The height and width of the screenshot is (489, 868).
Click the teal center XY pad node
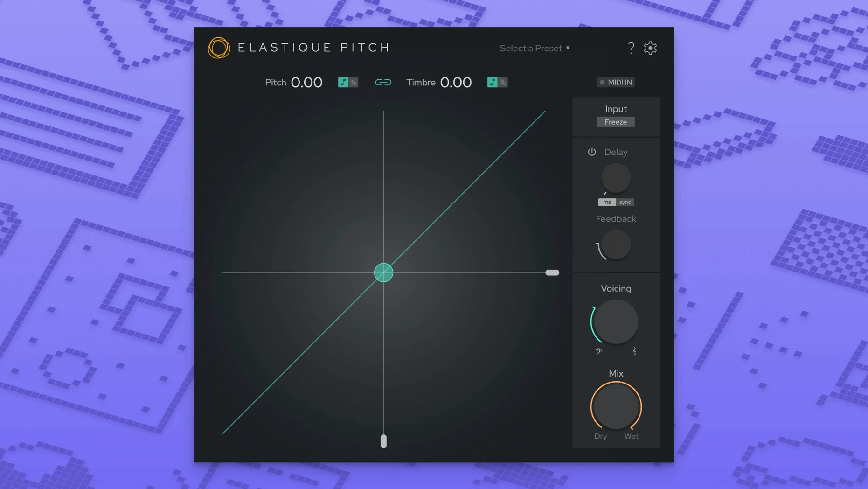[383, 272]
